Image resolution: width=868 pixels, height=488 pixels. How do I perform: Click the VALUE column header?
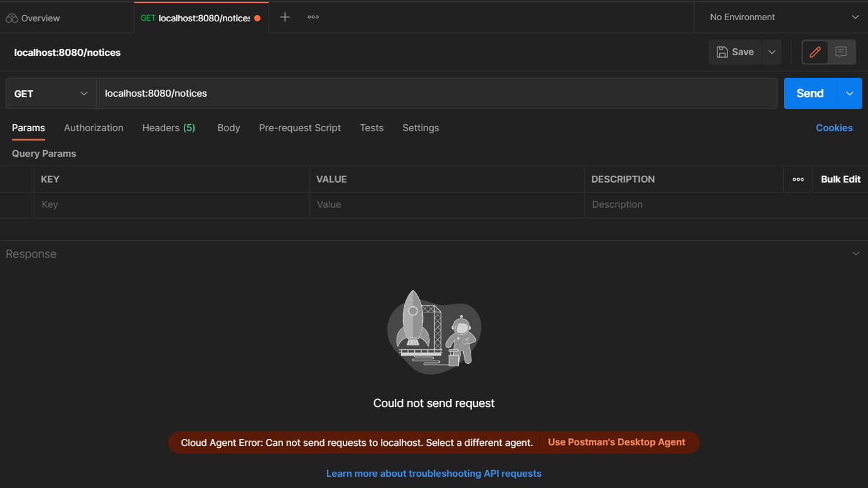pos(331,179)
